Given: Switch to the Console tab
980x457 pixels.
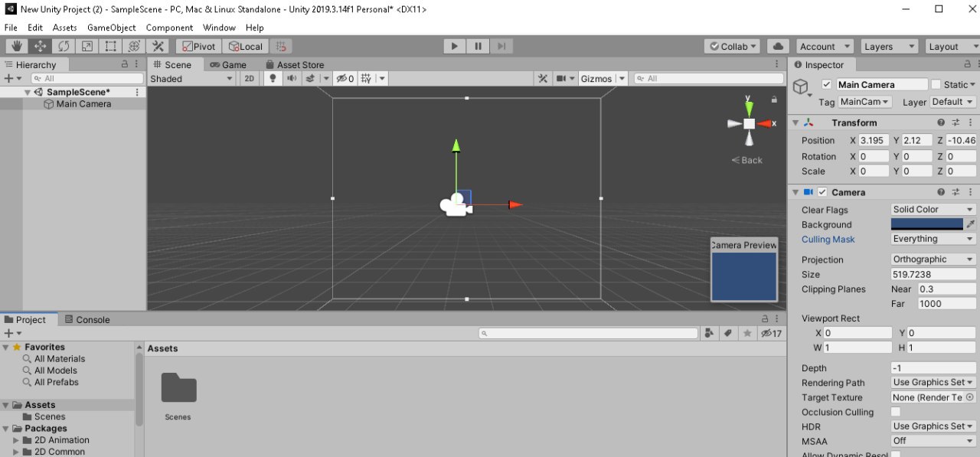Looking at the screenshot, I should pyautogui.click(x=87, y=319).
